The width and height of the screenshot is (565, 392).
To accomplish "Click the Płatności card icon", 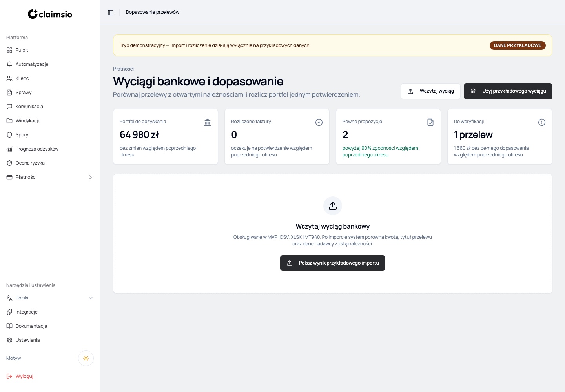I will (9, 177).
